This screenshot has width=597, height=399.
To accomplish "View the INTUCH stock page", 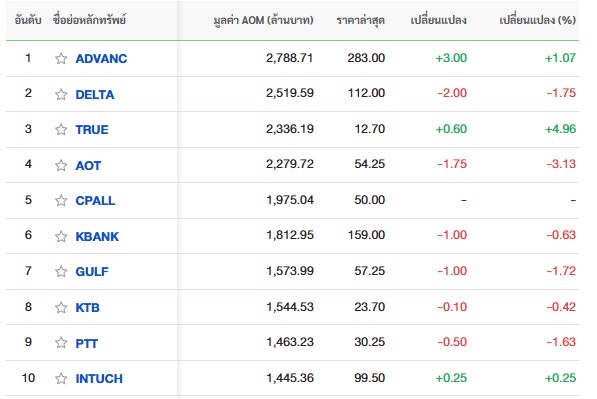I will click(99, 379).
